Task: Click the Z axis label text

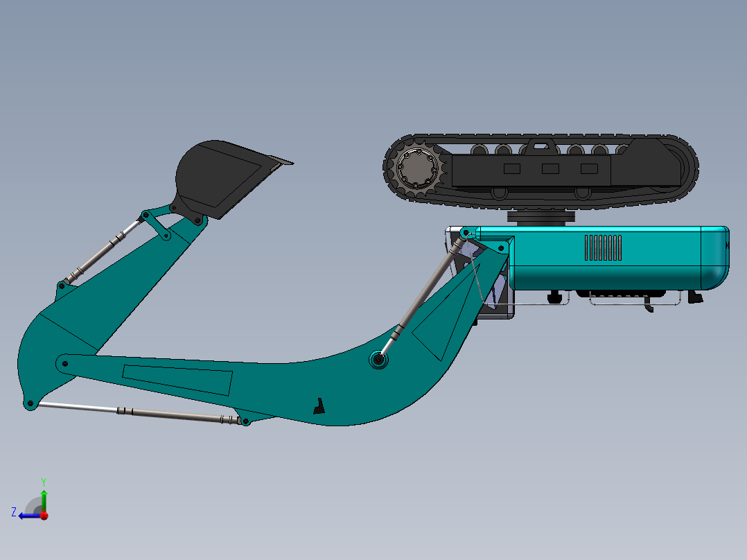Action: (14, 511)
